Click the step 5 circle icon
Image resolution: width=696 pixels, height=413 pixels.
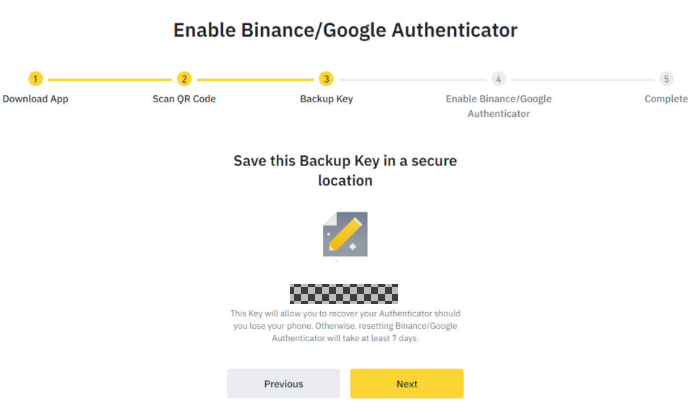pyautogui.click(x=666, y=79)
